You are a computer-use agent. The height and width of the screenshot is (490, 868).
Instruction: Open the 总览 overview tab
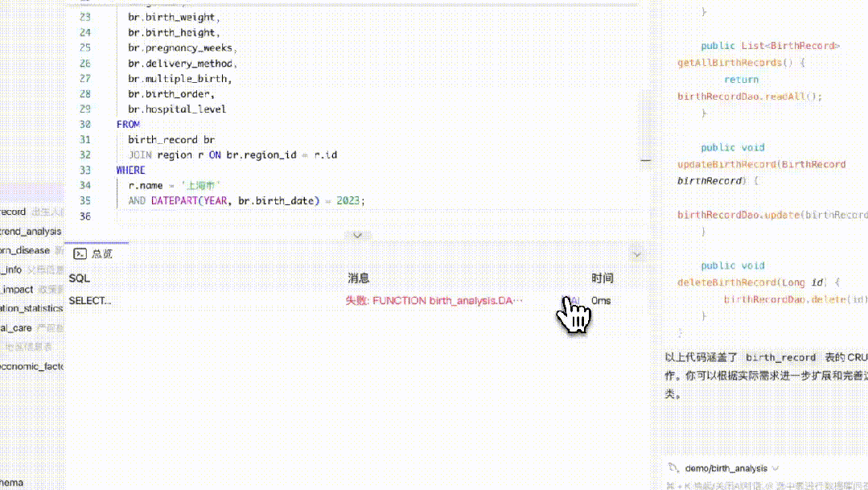(93, 253)
